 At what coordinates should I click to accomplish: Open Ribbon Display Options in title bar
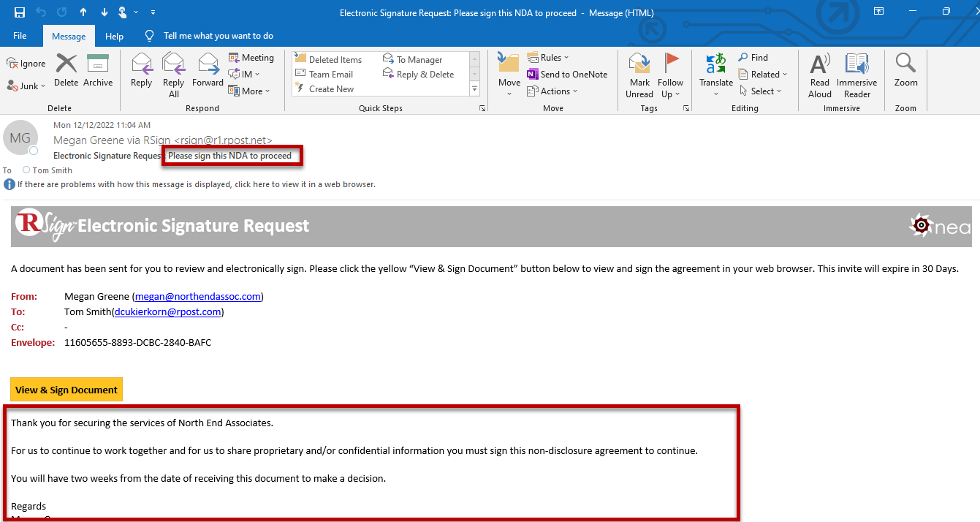point(879,12)
